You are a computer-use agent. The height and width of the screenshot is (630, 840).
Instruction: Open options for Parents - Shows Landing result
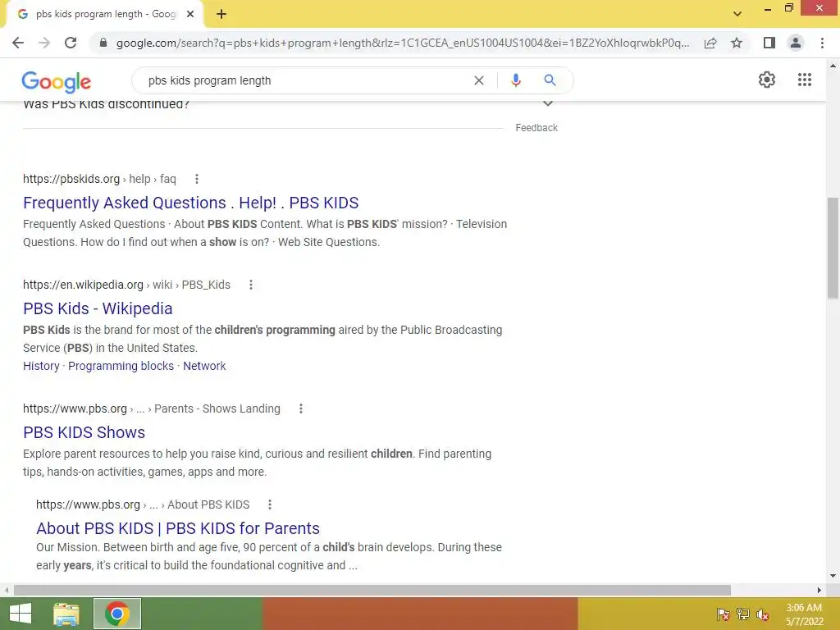tap(301, 409)
